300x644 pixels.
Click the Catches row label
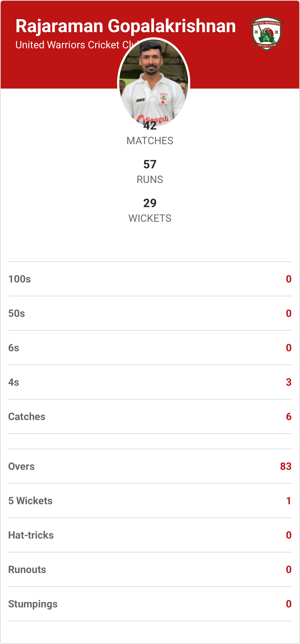27,416
